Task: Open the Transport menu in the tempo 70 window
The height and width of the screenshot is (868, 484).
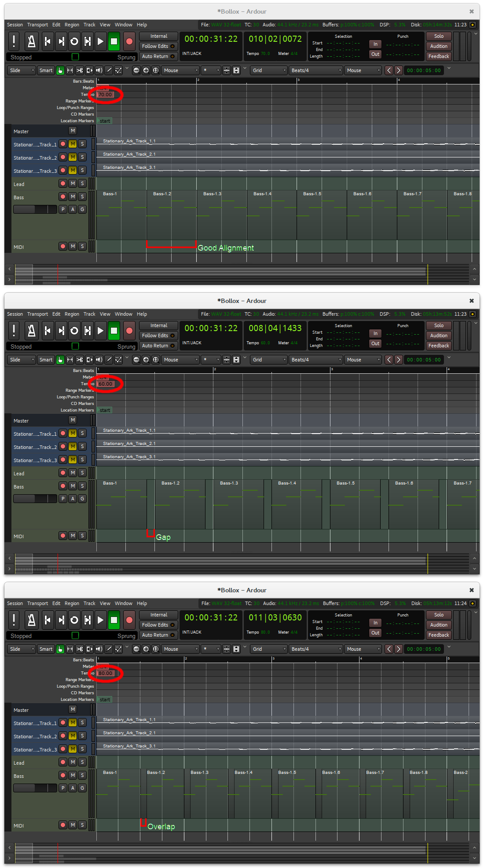Action: 37,25
